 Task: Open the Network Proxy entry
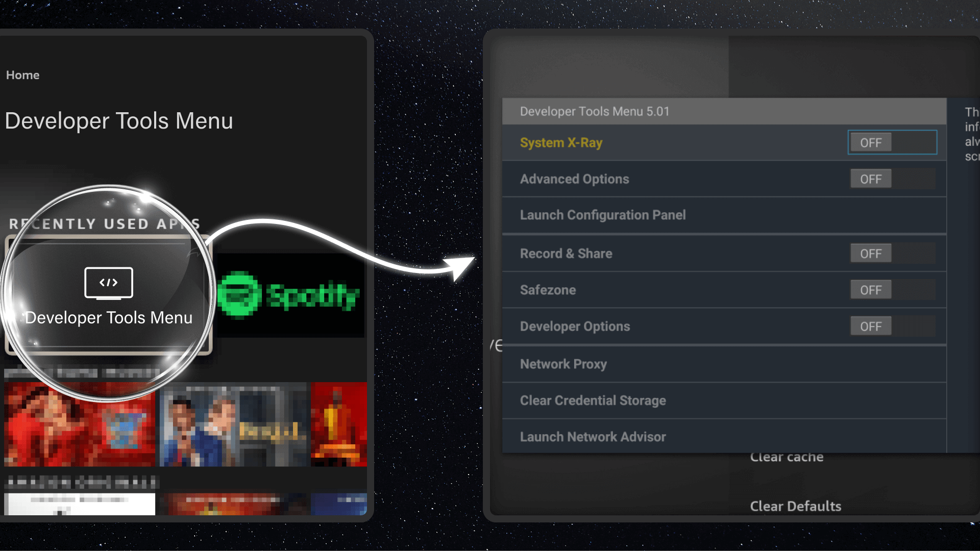coord(724,364)
